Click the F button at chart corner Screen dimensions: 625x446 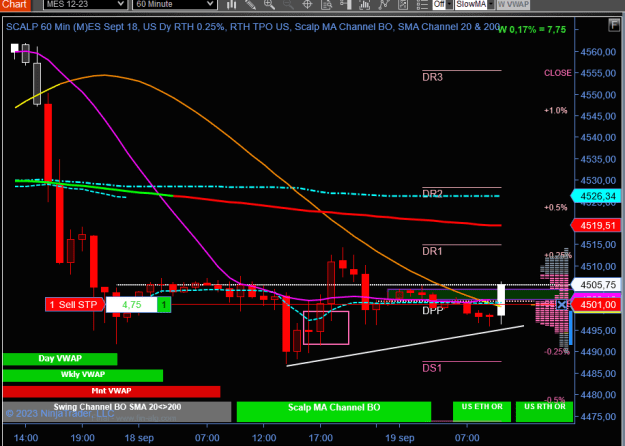pos(614,26)
